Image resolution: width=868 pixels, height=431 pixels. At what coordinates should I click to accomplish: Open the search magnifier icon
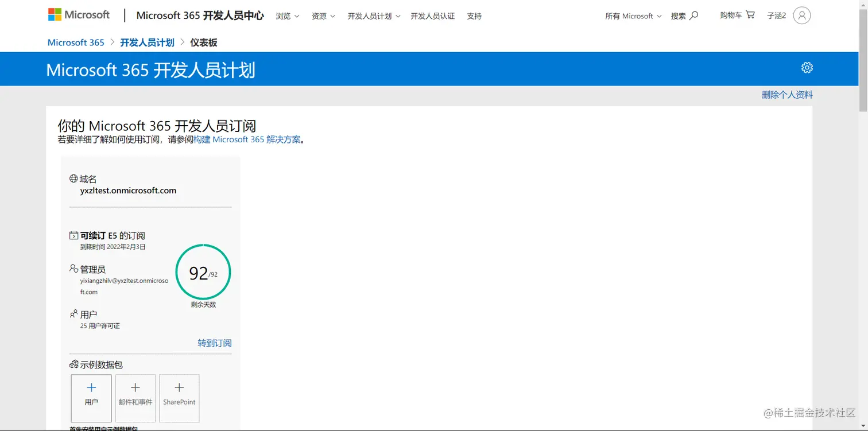pos(694,15)
